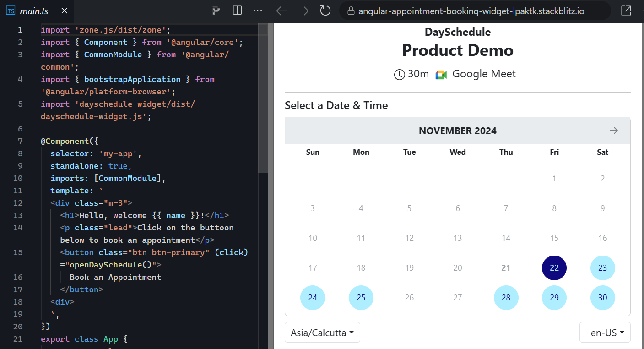Click the Google Meet icon
Image resolution: width=644 pixels, height=349 pixels.
441,74
